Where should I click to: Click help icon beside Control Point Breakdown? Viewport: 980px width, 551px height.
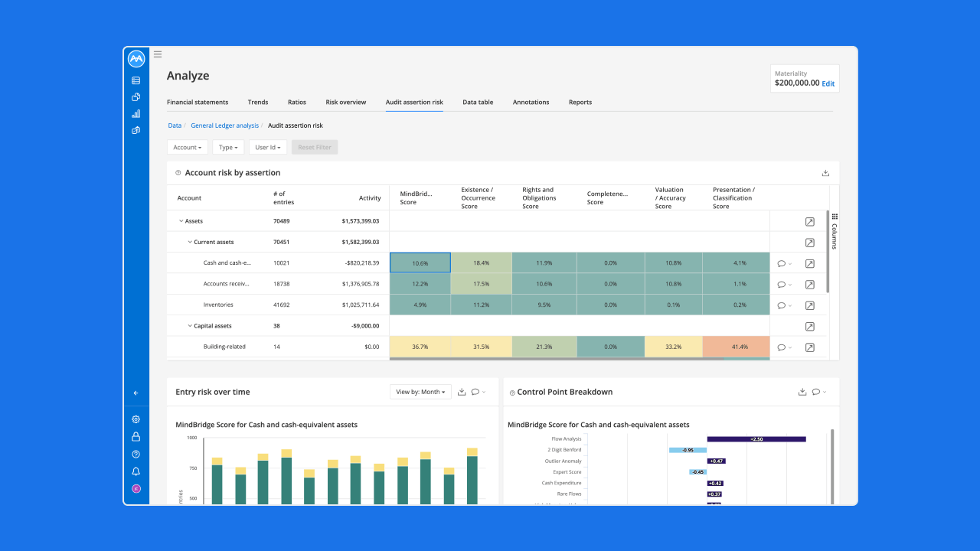[512, 393]
